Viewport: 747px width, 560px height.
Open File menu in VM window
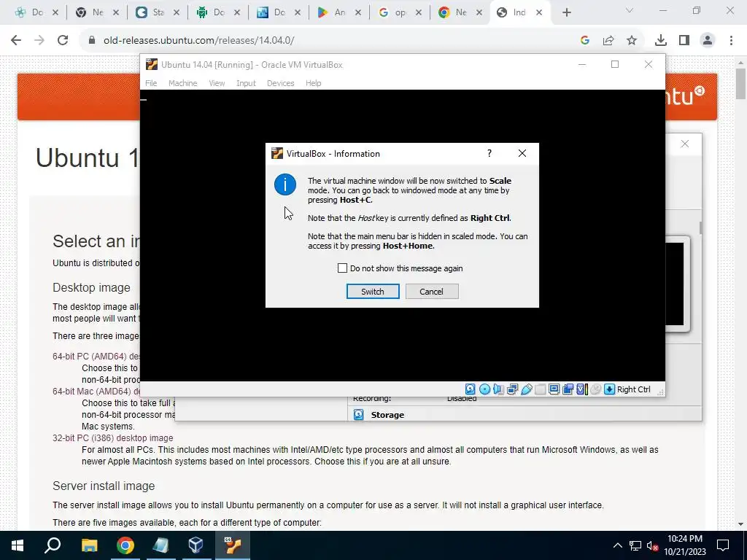pos(151,83)
